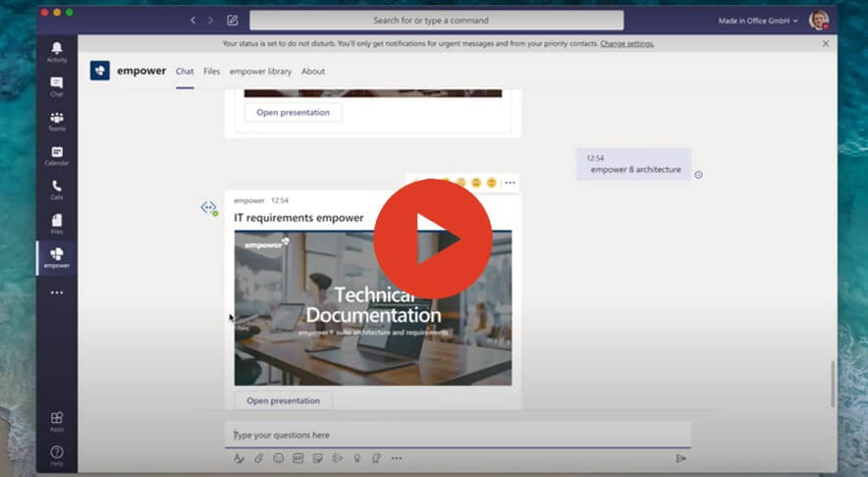Screen dimensions: 868x477
Task: Click the search or command box
Action: [x=436, y=21]
